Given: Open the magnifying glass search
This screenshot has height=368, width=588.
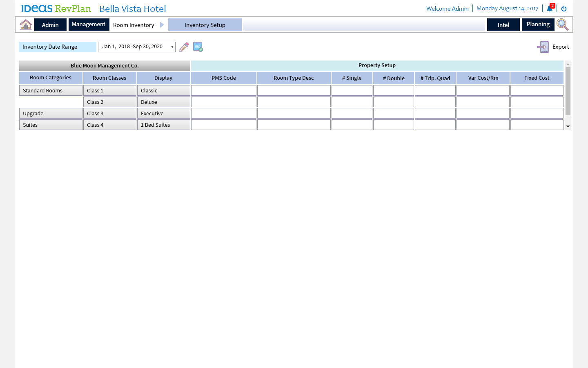Looking at the screenshot, I should click(x=562, y=25).
